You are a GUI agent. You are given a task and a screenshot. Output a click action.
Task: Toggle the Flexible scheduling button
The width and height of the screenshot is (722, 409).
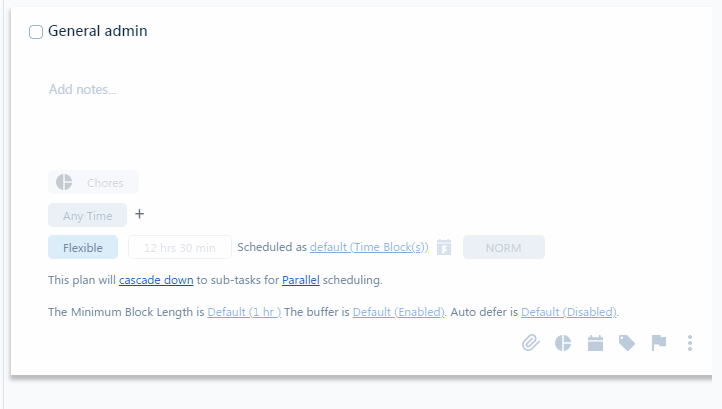coord(83,247)
